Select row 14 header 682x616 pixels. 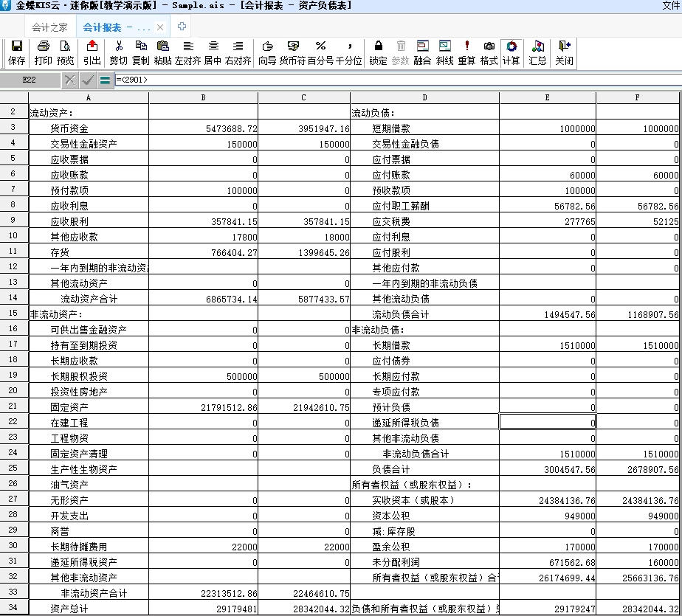13,298
